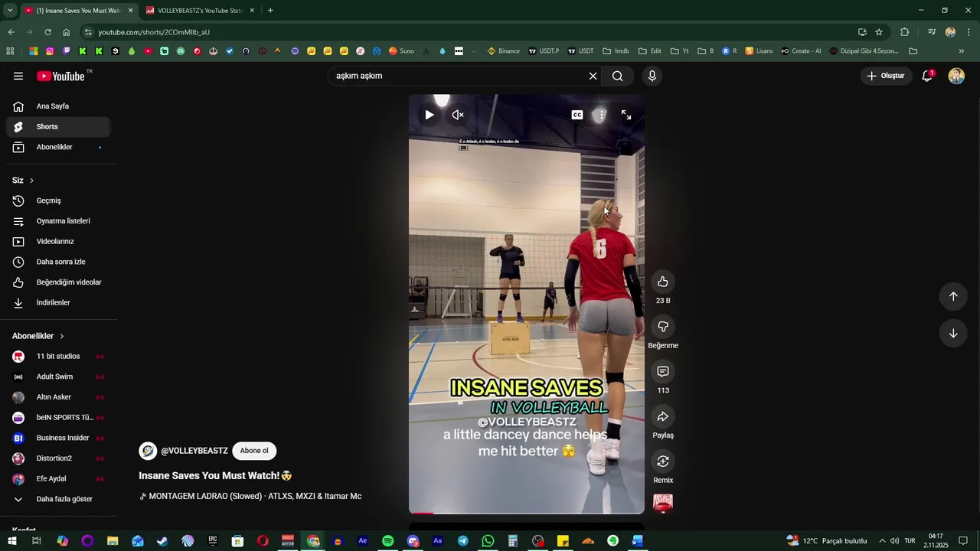Open Videolarınız in the sidebar
The height and width of the screenshot is (551, 980).
click(x=59, y=241)
